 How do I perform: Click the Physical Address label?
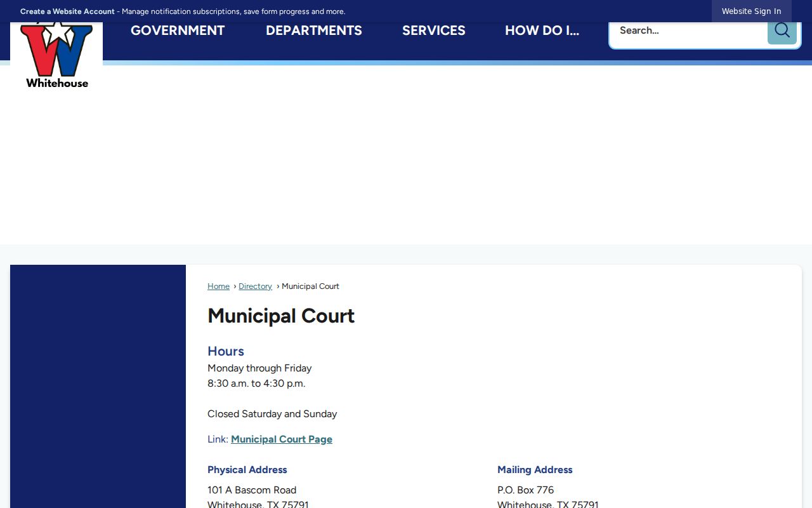247,470
